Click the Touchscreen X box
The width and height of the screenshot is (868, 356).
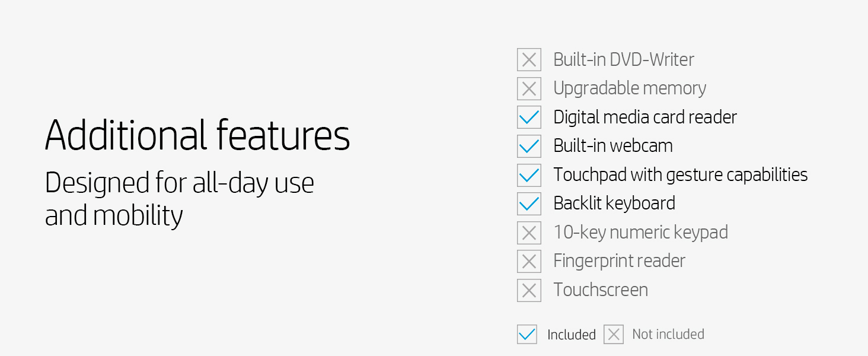coord(529,290)
